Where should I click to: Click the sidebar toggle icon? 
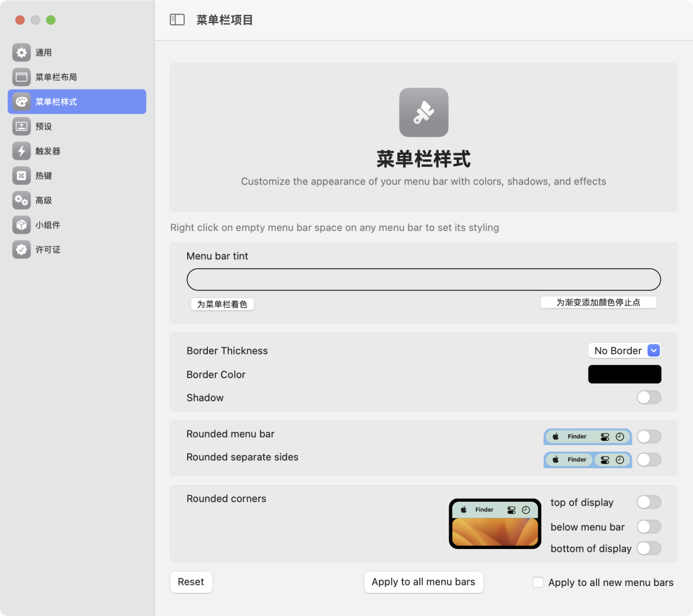pos(177,20)
